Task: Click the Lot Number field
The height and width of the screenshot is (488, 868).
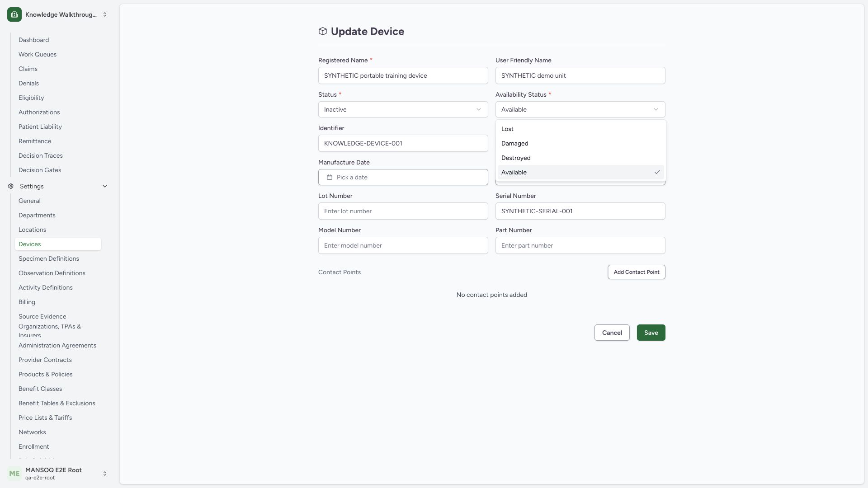Action: click(403, 211)
